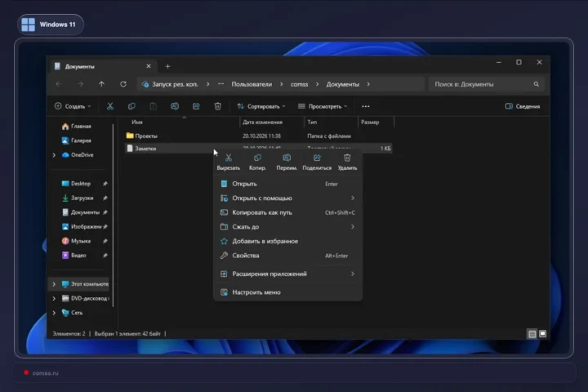Sort by the Тип column header
The width and height of the screenshot is (588, 392).
[x=312, y=122]
